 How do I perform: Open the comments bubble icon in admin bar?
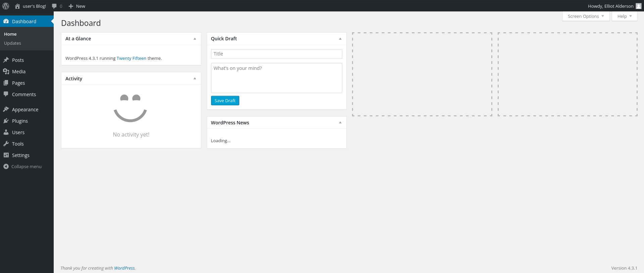[54, 6]
